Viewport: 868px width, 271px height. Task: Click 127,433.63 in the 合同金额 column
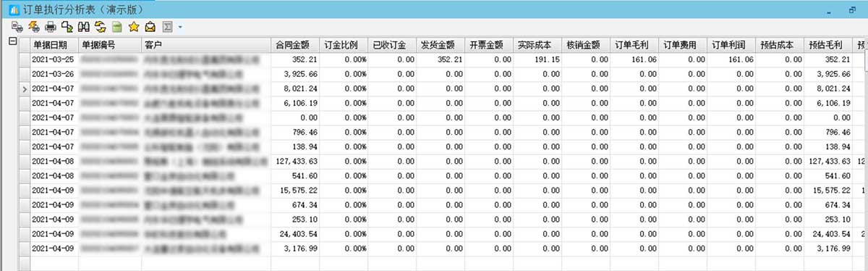295,161
